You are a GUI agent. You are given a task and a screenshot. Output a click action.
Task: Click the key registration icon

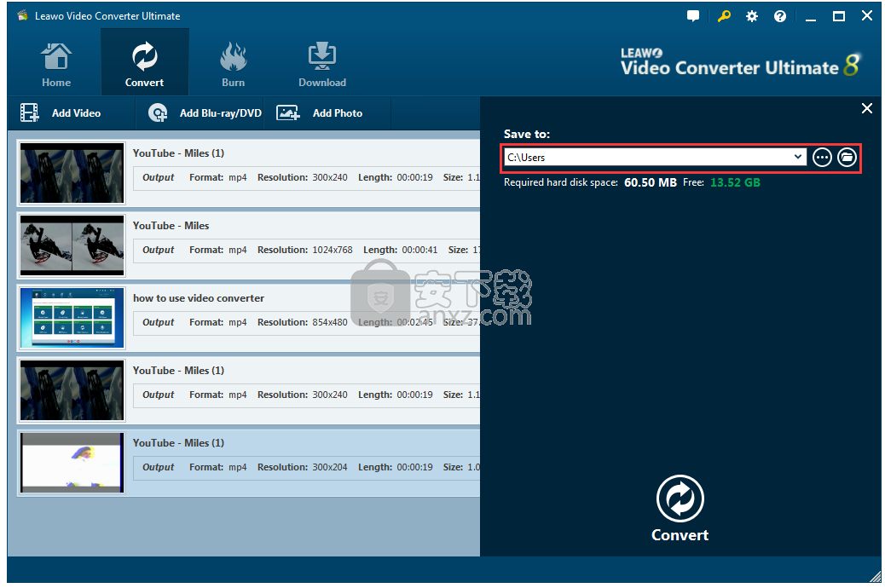724,16
